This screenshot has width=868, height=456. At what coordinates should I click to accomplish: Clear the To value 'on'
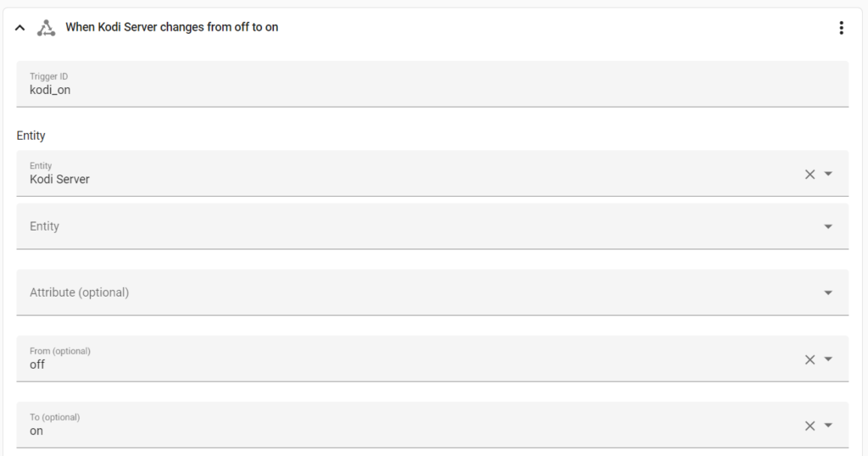[810, 425]
